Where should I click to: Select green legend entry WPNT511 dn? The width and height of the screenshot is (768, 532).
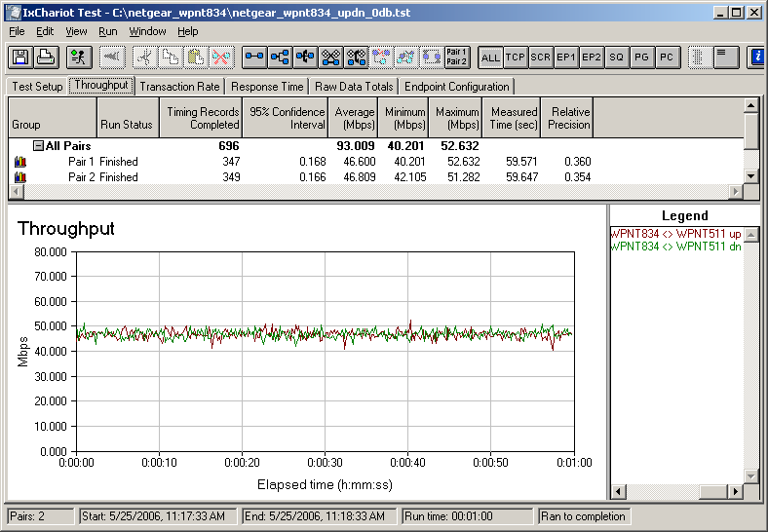coord(676,247)
